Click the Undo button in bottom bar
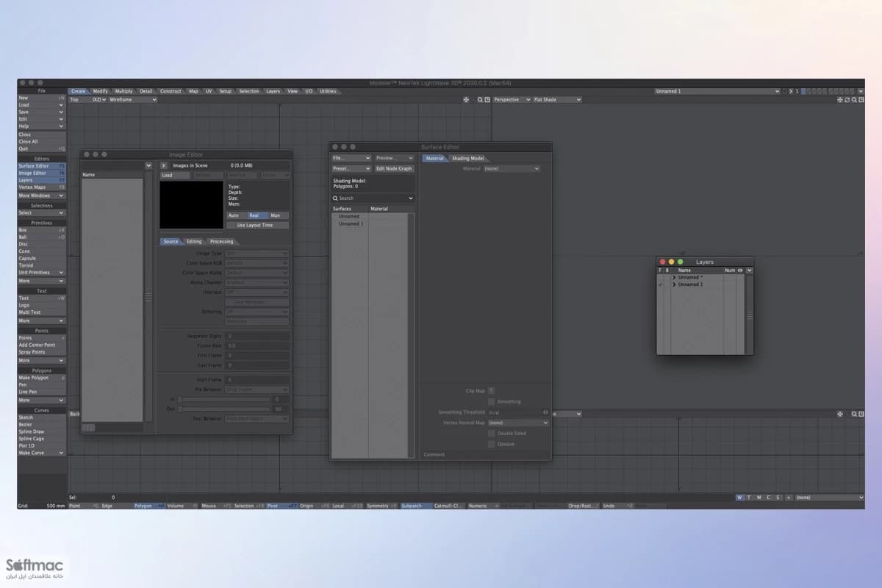 [x=618, y=506]
